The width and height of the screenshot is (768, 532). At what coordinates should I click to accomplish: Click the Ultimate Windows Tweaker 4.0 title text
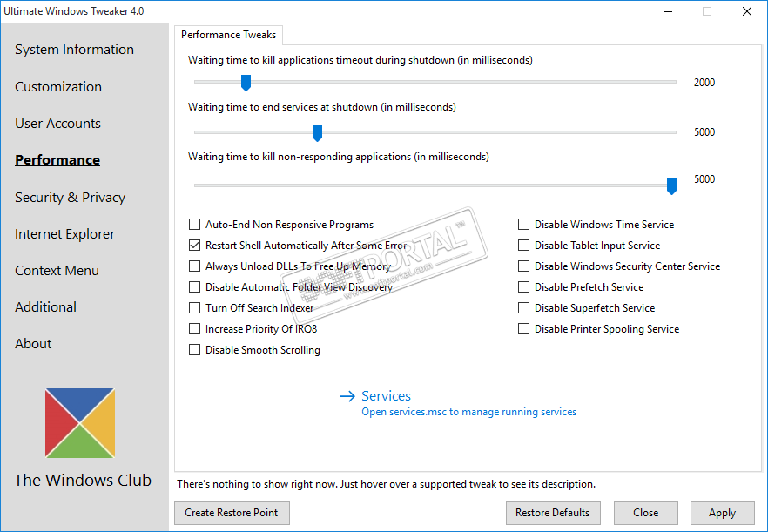point(73,11)
